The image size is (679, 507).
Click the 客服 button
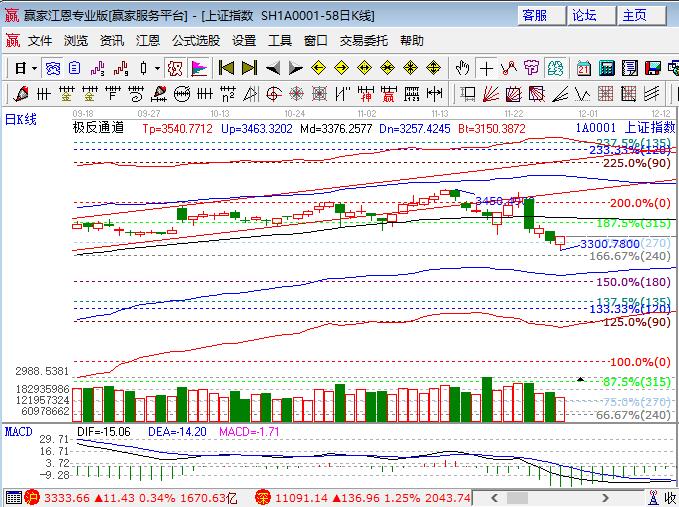pos(535,15)
